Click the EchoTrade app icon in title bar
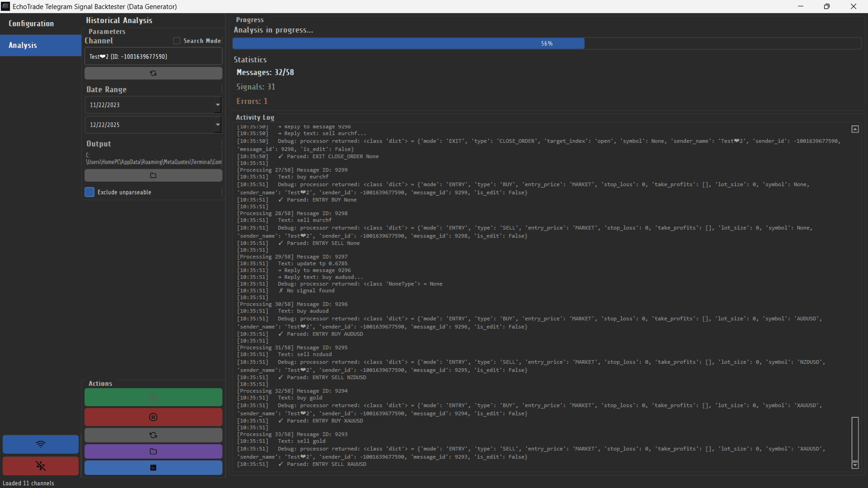Image resolution: width=868 pixels, height=488 pixels. [5, 6]
